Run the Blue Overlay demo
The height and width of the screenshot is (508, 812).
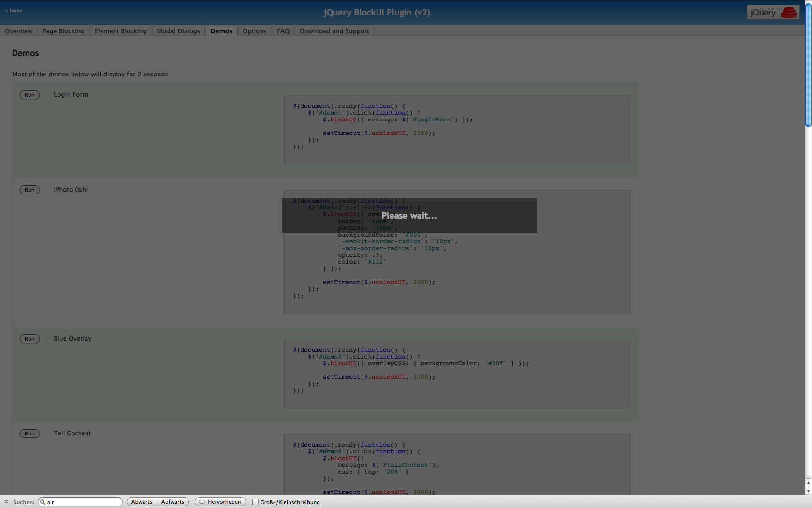pyautogui.click(x=29, y=339)
